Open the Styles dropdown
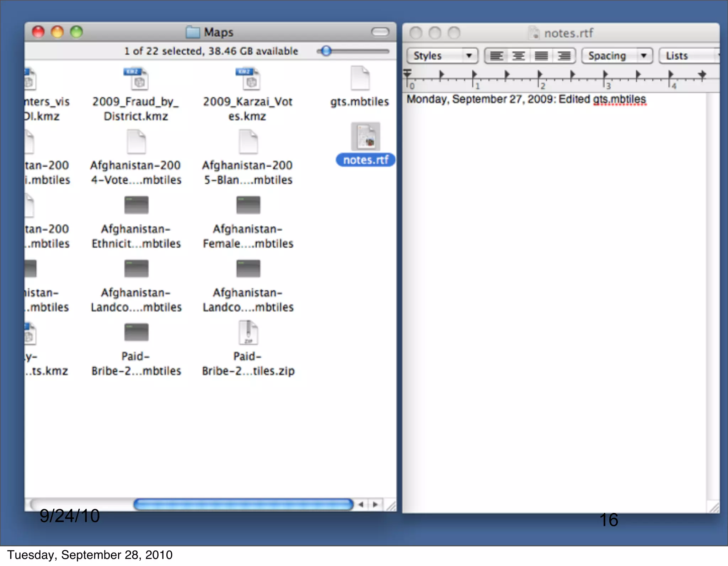This screenshot has height=566, width=728. 442,56
